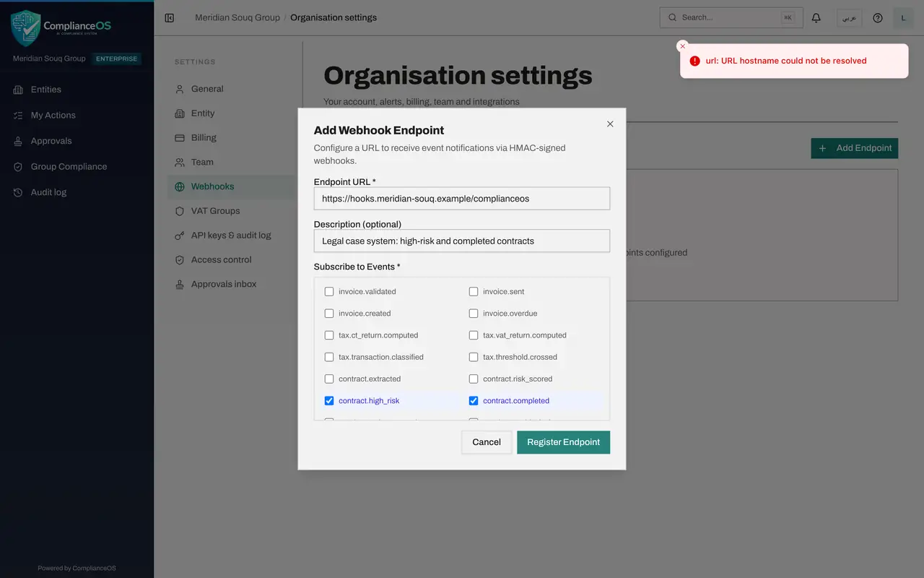Screen dimensions: 924x578
Task: Open Access control settings
Action: [x=232, y=259]
